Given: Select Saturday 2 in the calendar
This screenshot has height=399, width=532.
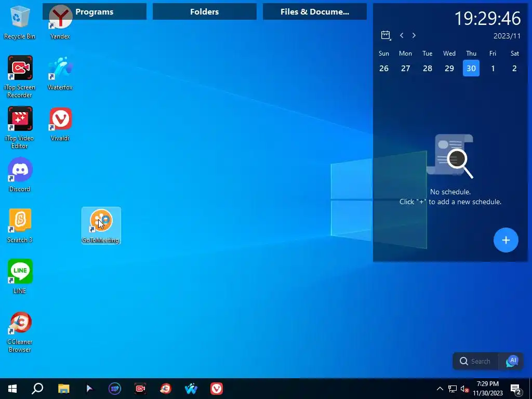Looking at the screenshot, I should coord(514,68).
